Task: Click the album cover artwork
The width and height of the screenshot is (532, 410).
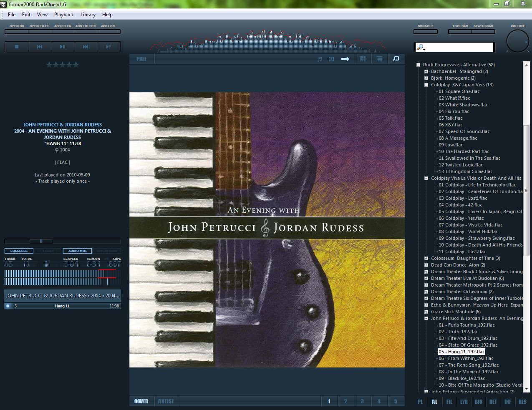Action: coord(267,230)
